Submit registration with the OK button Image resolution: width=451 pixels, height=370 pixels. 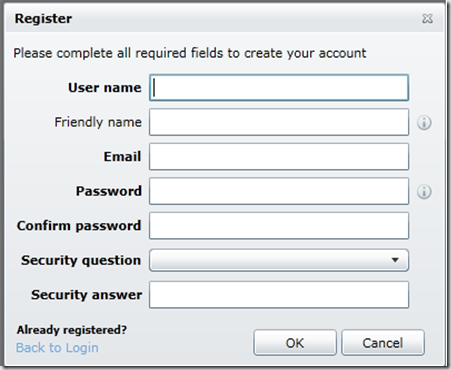[295, 343]
